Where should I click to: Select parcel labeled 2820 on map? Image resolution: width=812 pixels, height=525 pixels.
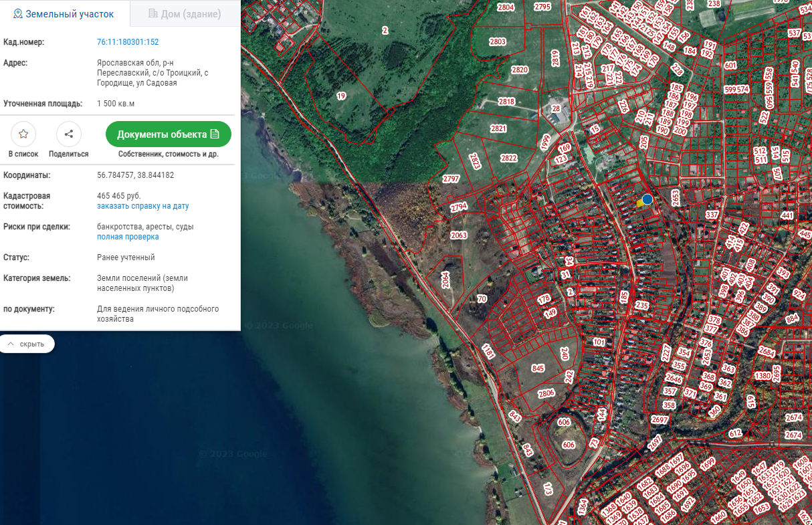(x=520, y=70)
